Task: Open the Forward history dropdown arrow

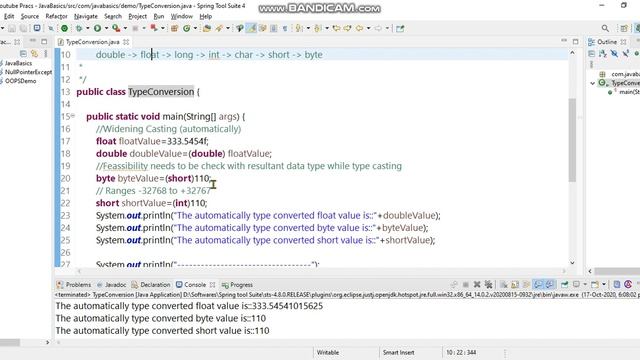Action: coord(387,28)
